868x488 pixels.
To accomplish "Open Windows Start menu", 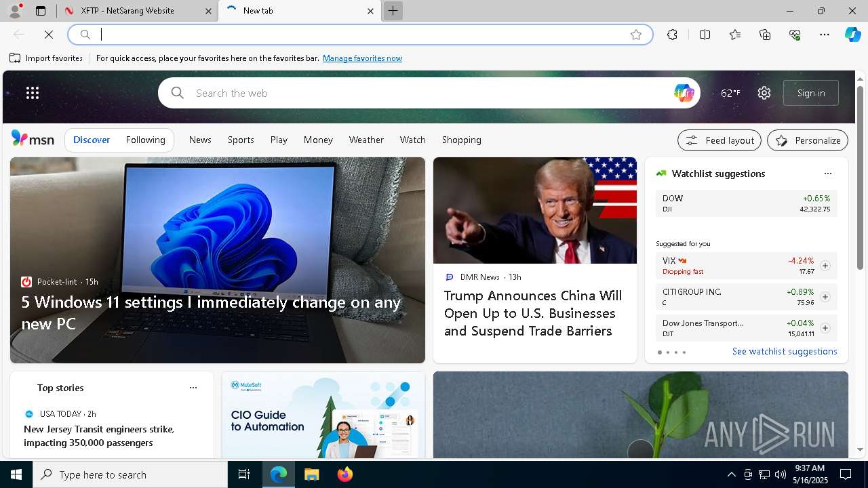I will tap(16, 474).
